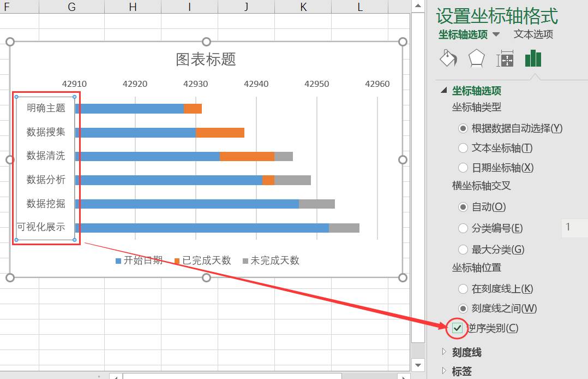The width and height of the screenshot is (588, 379).
Task: Select column G header
Action: click(x=71, y=7)
